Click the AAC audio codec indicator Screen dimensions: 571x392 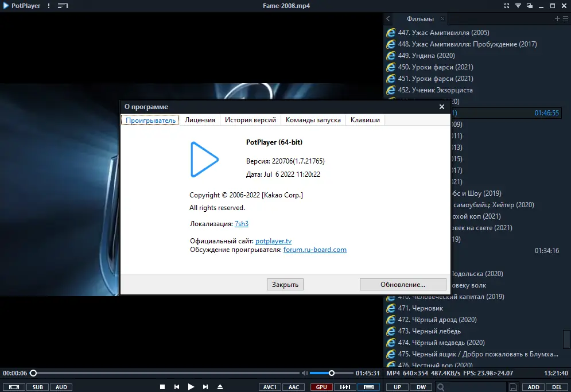click(294, 387)
